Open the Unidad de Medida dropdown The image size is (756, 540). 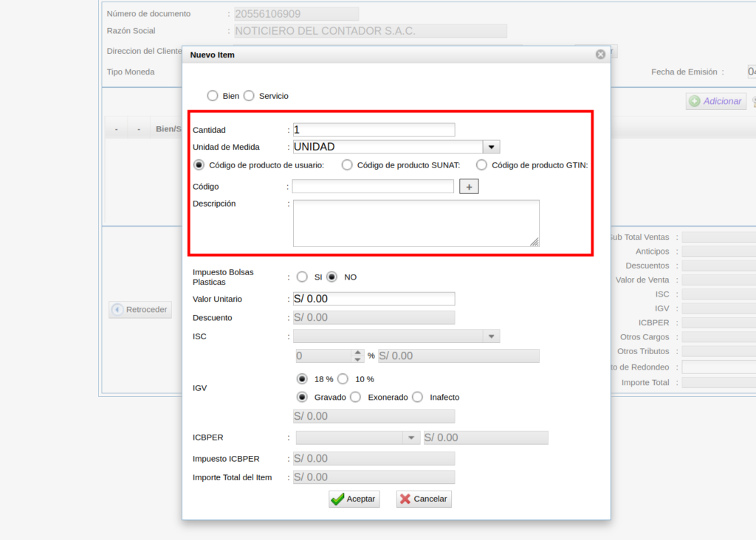pos(492,147)
